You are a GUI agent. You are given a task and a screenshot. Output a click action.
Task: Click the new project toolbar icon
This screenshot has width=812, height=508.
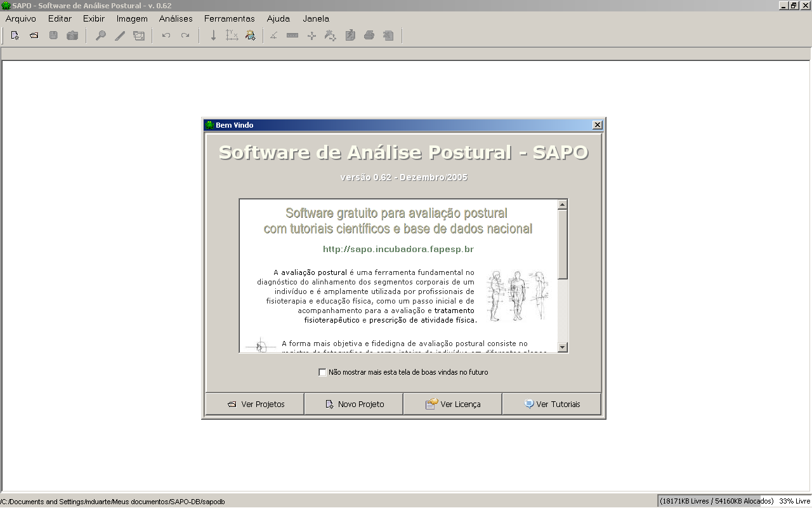15,36
